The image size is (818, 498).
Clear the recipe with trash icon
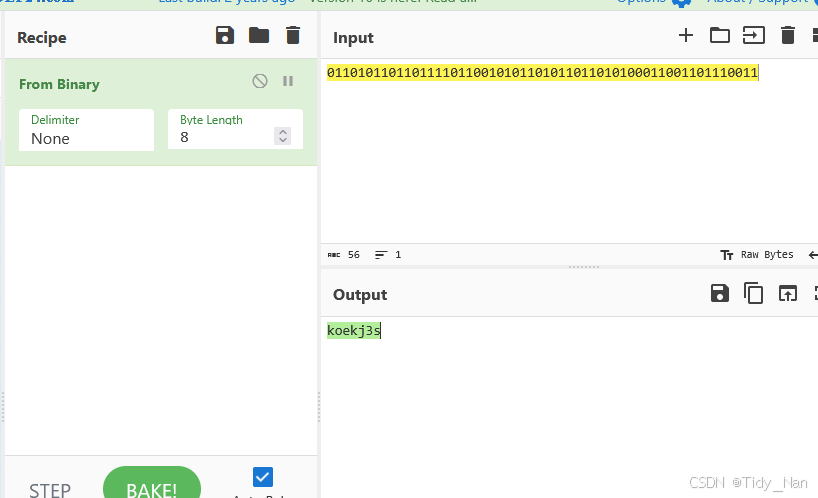tap(293, 35)
